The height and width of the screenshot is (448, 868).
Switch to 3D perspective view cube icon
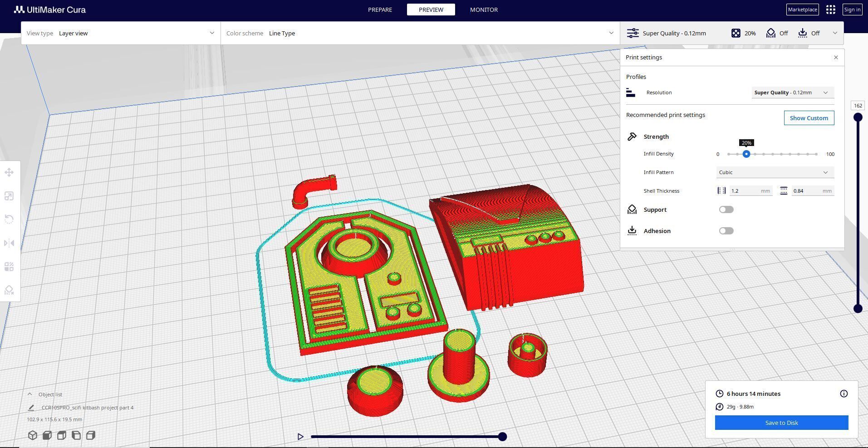pyautogui.click(x=32, y=435)
